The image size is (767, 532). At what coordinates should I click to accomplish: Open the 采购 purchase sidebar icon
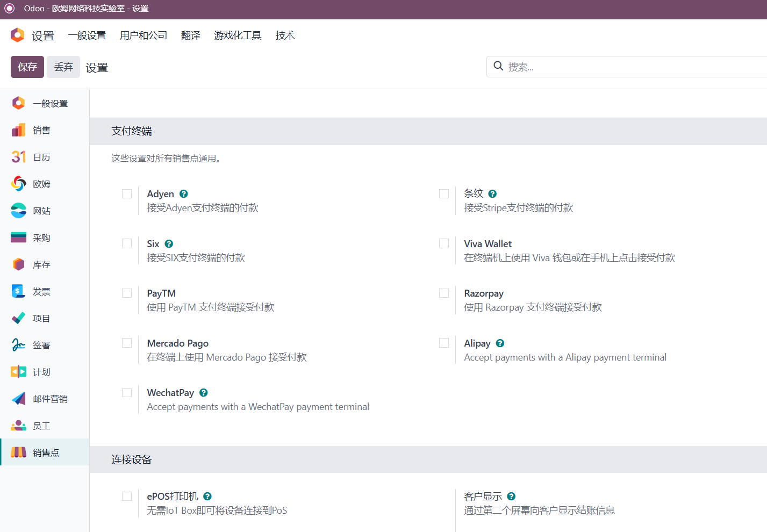tap(18, 238)
